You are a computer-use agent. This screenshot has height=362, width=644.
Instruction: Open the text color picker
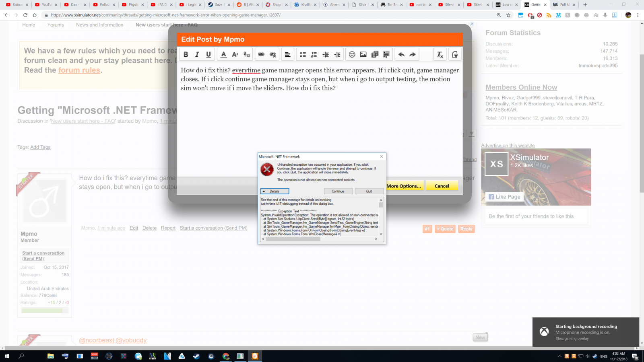pos(223,55)
